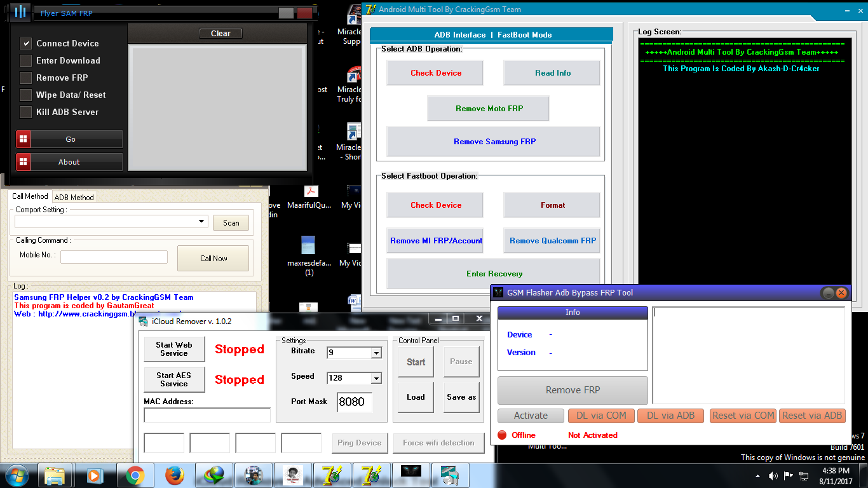
Task: Switch to black cat GSM Flasher taskbar icon
Action: (410, 475)
